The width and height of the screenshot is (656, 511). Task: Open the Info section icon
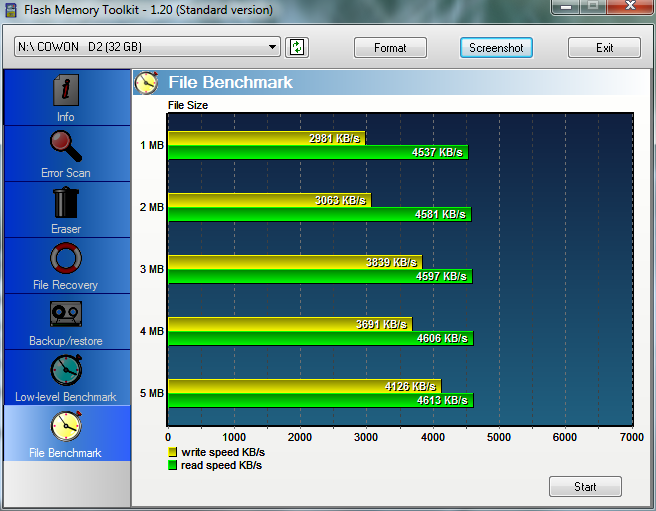point(66,90)
